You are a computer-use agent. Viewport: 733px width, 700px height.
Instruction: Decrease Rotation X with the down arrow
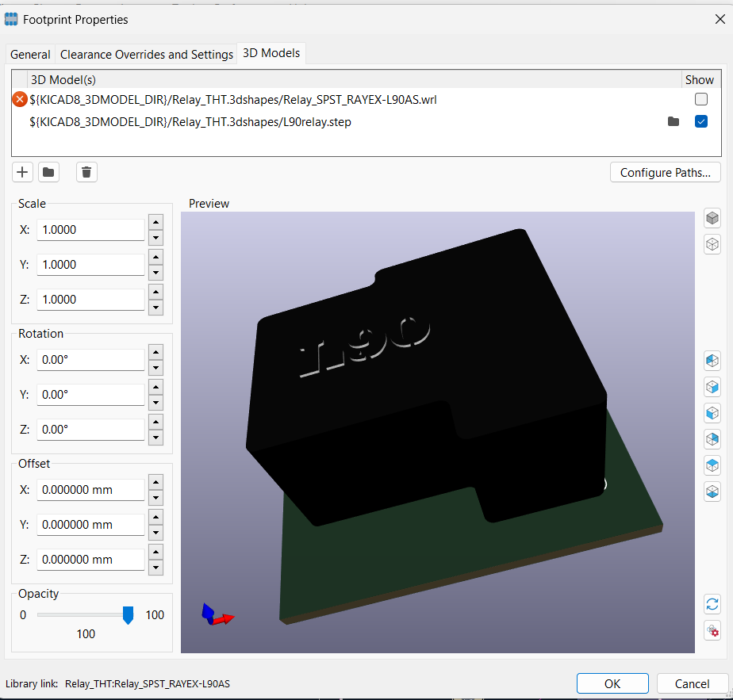tap(155, 368)
